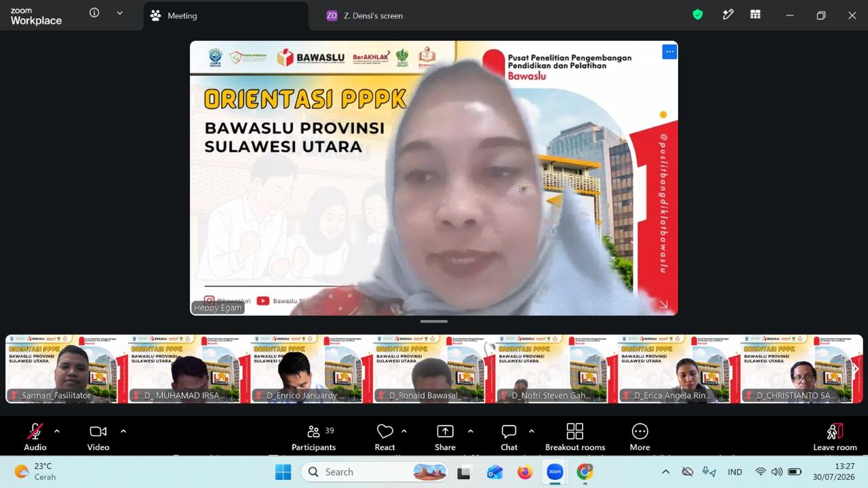Open audio options arrow next to Audio
Viewport: 868px width, 488px height.
[57, 431]
